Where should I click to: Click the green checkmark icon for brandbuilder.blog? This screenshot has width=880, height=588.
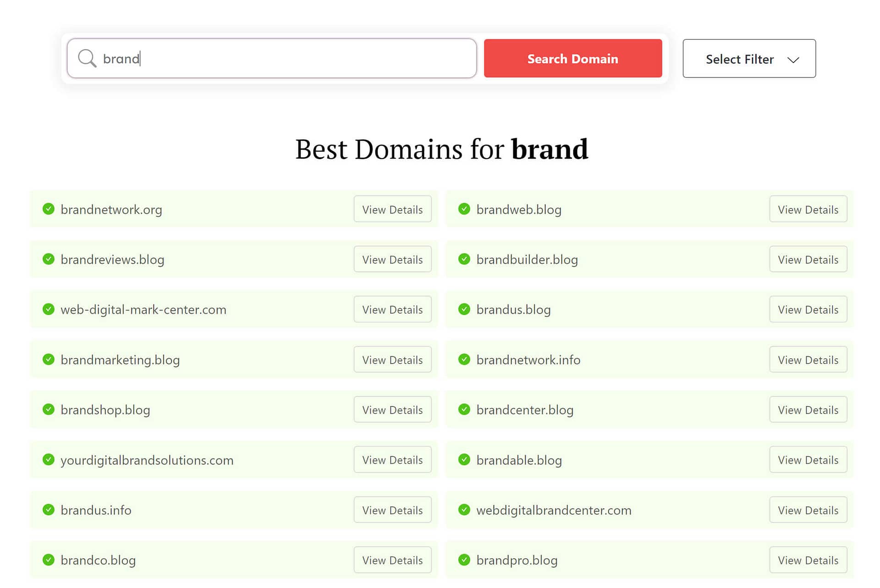tap(464, 259)
